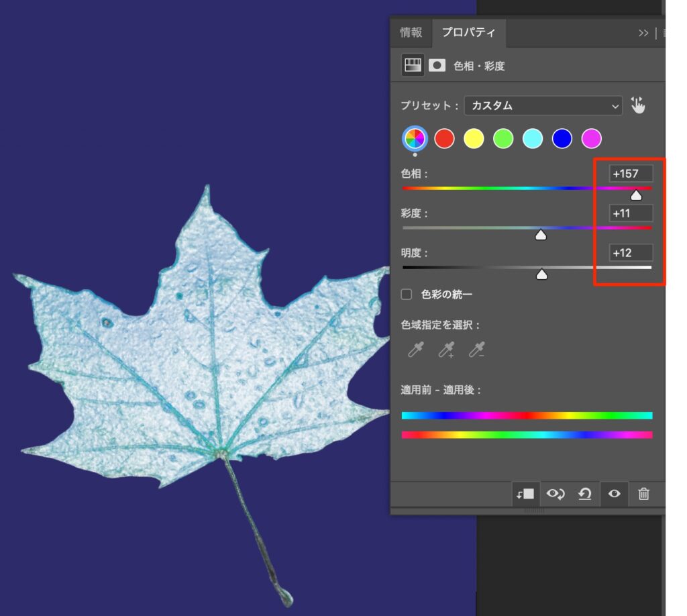
Task: Switch to the 情報 tab
Action: (x=411, y=33)
